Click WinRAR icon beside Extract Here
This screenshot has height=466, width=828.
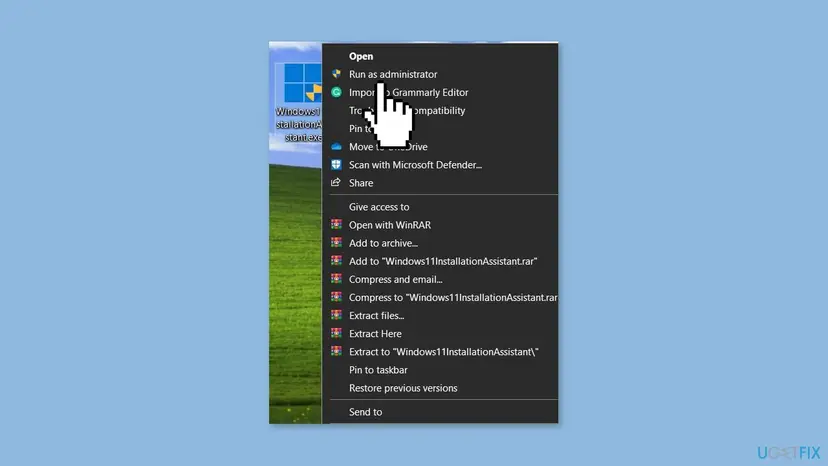click(x=336, y=332)
